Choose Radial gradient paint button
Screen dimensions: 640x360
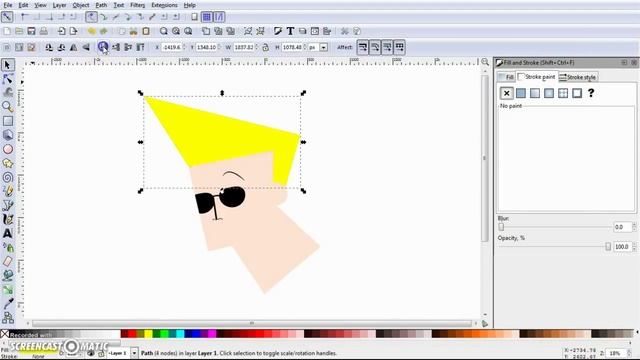tap(549, 93)
